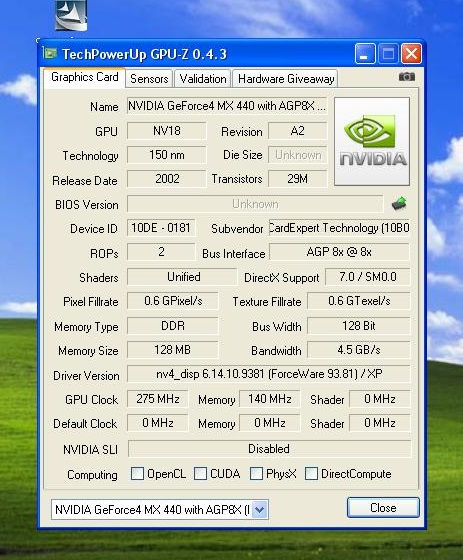Click the NVIDIA logo image
The image size is (463, 560).
tap(372, 141)
